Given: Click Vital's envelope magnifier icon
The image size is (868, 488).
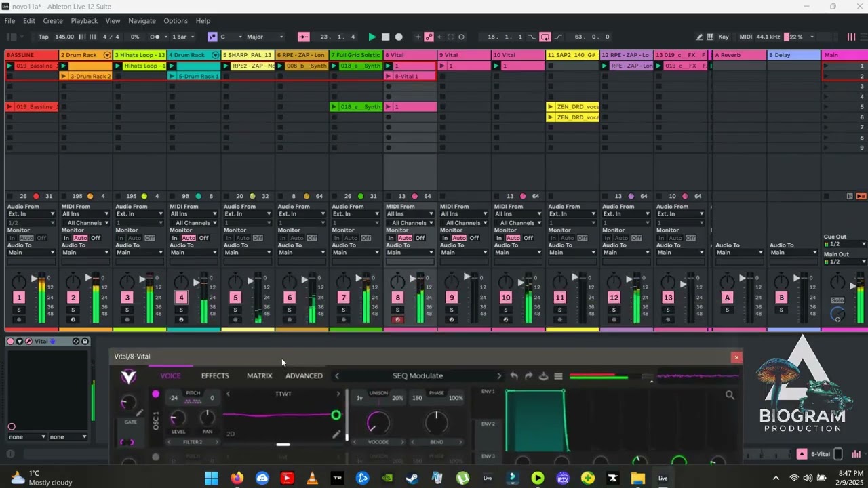Looking at the screenshot, I should pyautogui.click(x=730, y=394).
